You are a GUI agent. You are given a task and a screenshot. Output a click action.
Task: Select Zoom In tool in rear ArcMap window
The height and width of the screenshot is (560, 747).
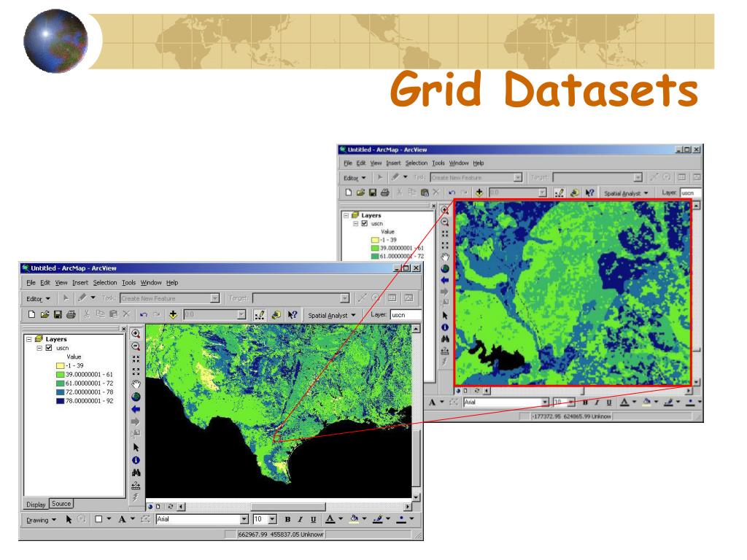[x=444, y=210]
